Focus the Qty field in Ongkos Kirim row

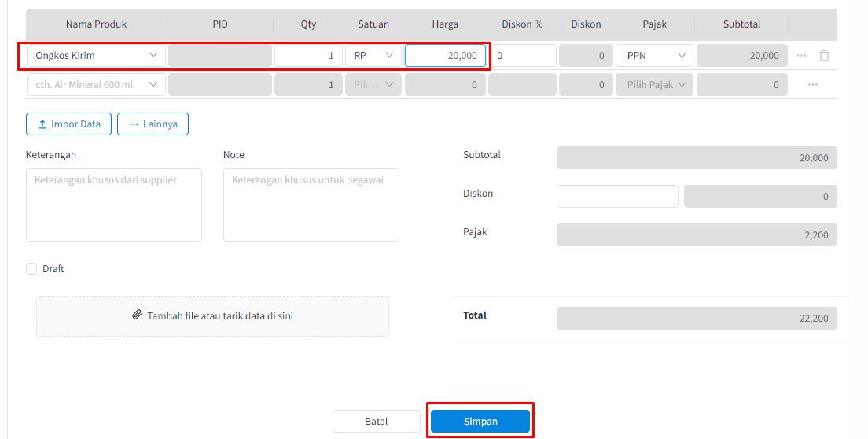pyautogui.click(x=308, y=55)
